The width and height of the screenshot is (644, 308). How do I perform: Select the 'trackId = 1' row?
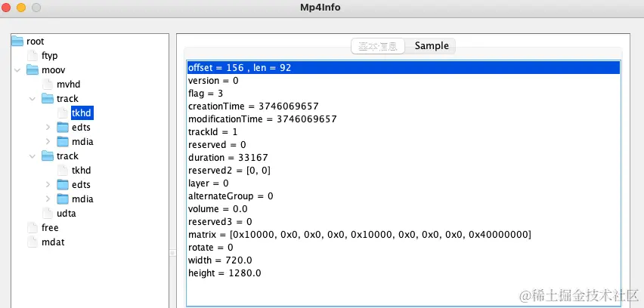coord(404,131)
